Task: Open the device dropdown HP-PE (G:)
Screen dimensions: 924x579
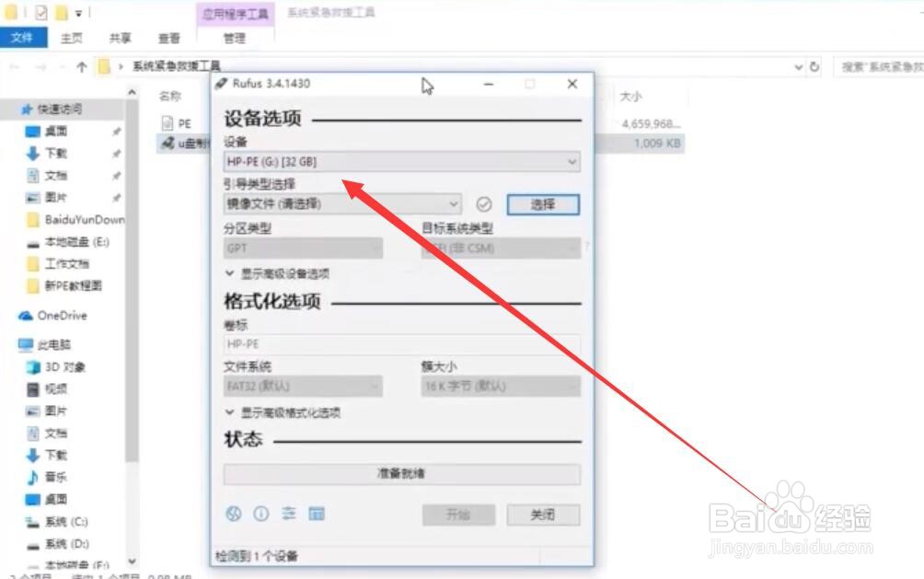Action: [402, 162]
